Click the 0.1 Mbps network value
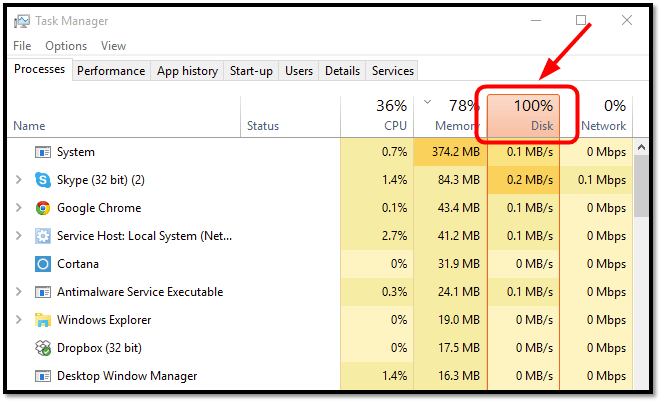 (602, 180)
